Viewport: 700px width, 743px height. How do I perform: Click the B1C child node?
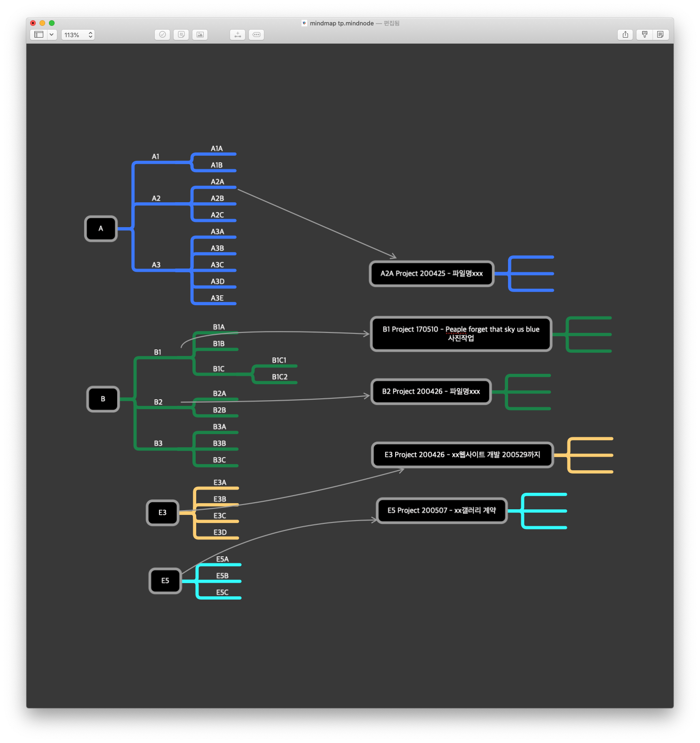[x=219, y=369]
